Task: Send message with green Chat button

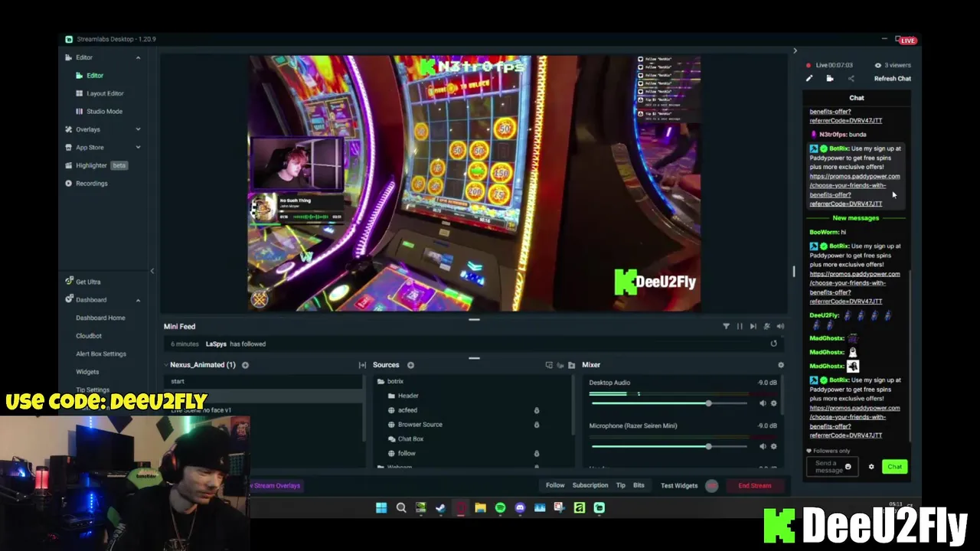Action: coord(894,467)
